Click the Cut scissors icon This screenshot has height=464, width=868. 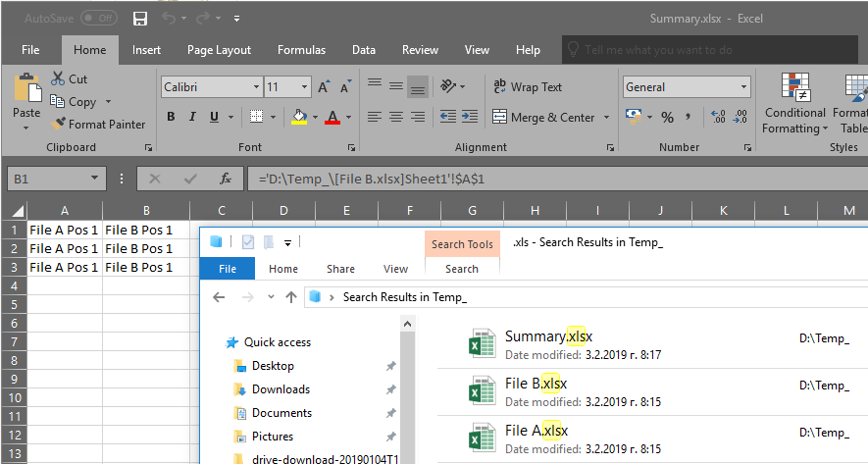[58, 78]
